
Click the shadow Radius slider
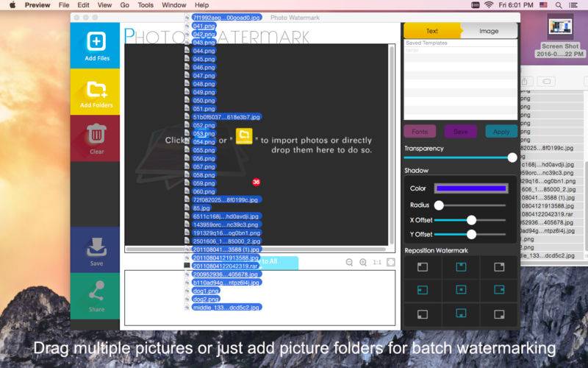point(470,205)
